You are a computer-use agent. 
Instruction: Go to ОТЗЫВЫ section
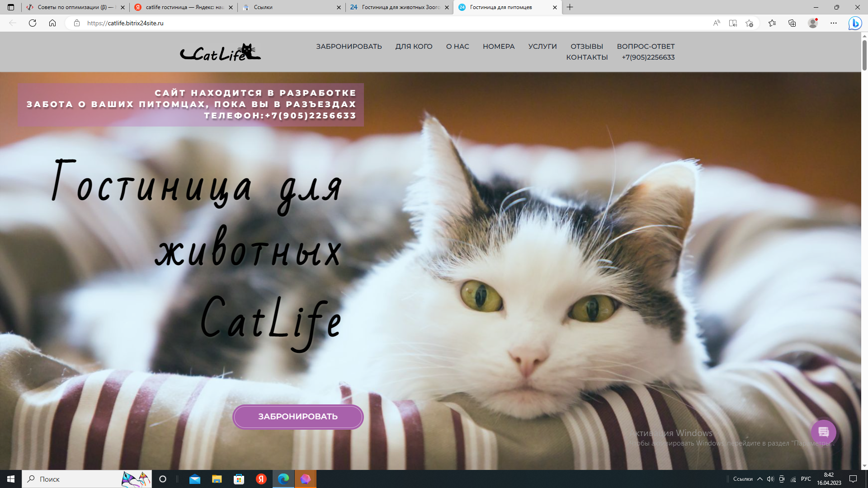[x=587, y=47]
